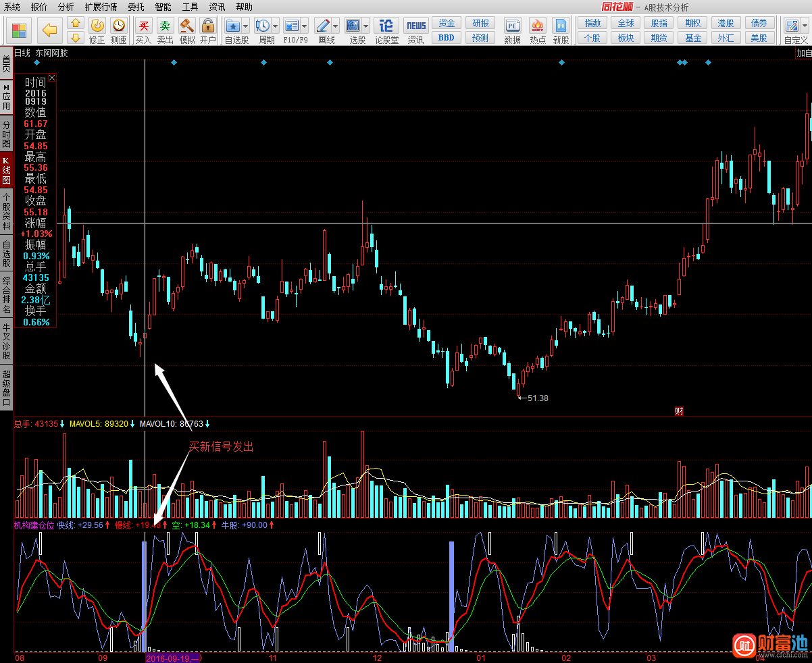Click the IPO 新股 icon
This screenshot has height=663, width=812.
(x=561, y=26)
